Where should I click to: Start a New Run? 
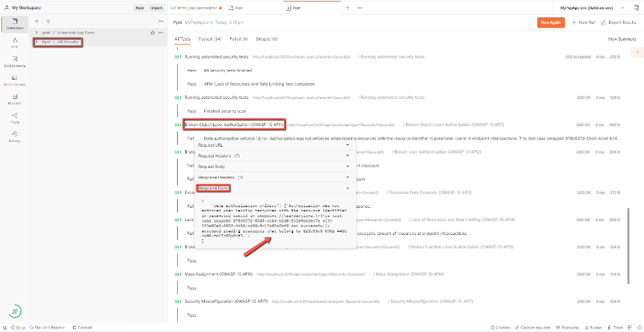click(x=584, y=23)
